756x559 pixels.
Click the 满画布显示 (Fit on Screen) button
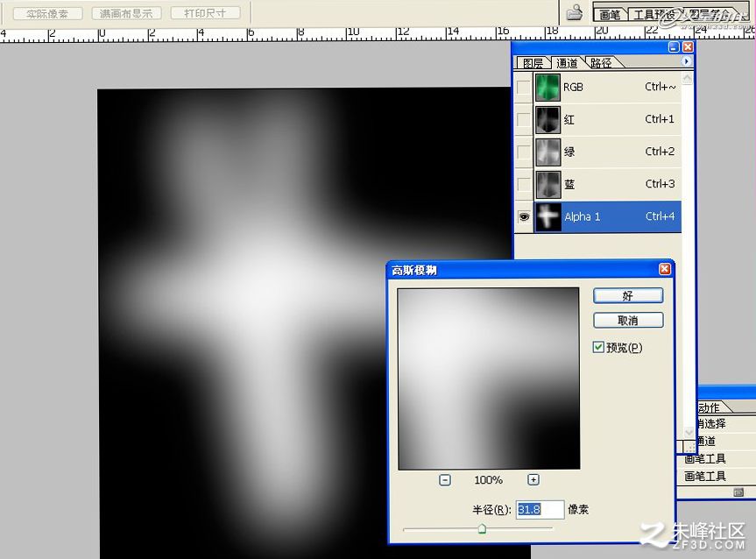126,13
